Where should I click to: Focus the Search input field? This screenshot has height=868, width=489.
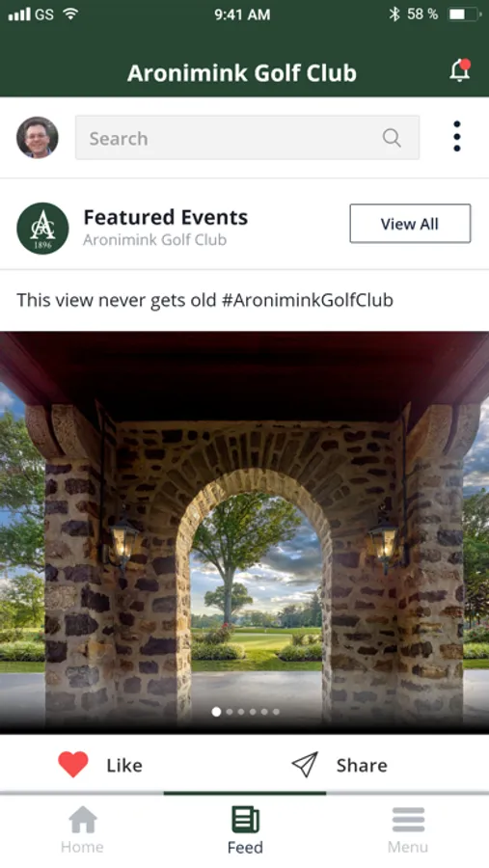tap(247, 137)
